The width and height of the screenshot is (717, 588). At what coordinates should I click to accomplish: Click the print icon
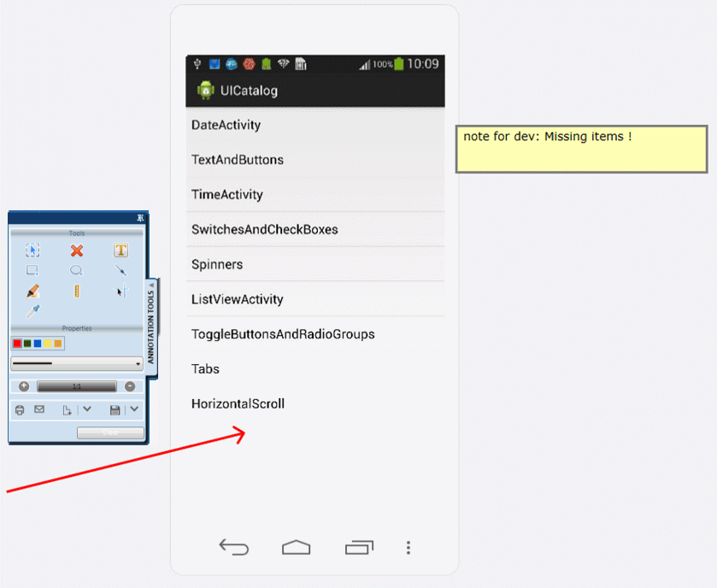20,410
